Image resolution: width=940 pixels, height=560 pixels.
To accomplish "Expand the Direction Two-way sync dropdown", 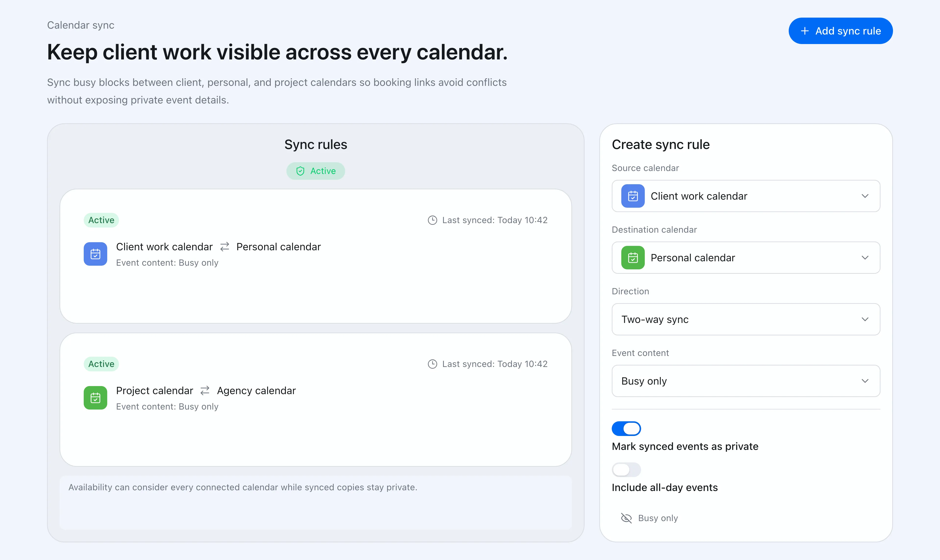I will 746,319.
